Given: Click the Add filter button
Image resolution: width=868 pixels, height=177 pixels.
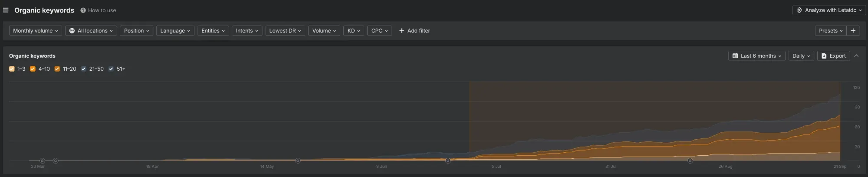Looking at the screenshot, I should (414, 31).
